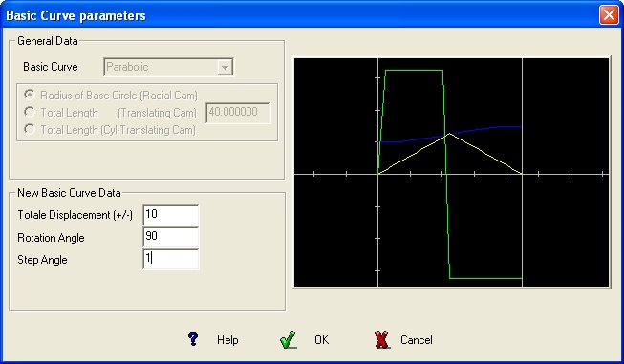The height and width of the screenshot is (364, 624).
Task: Select Radius of Base Circle radio button
Action: 30,96
